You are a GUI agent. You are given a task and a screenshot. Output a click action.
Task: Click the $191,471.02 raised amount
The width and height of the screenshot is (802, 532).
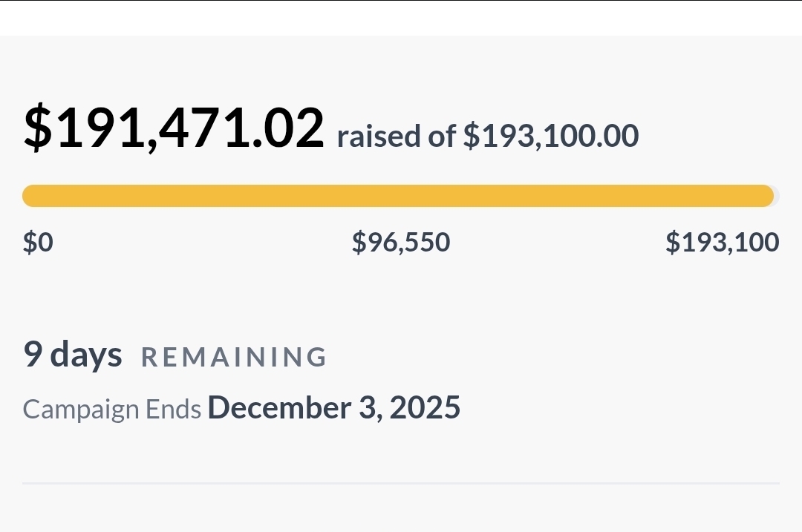click(175, 128)
